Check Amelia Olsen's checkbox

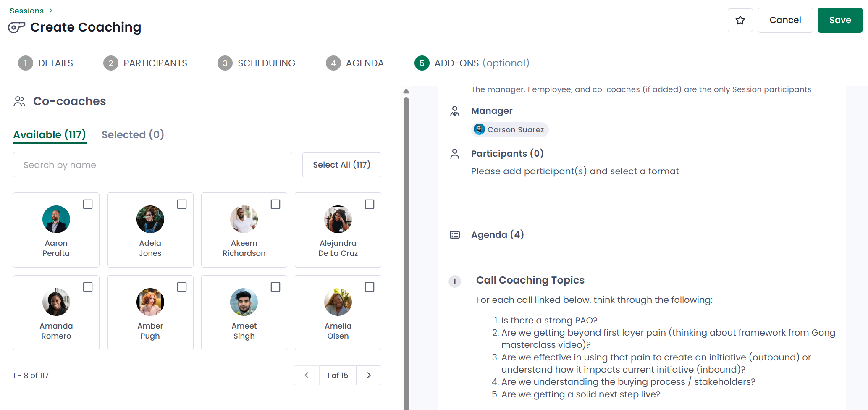click(x=370, y=287)
